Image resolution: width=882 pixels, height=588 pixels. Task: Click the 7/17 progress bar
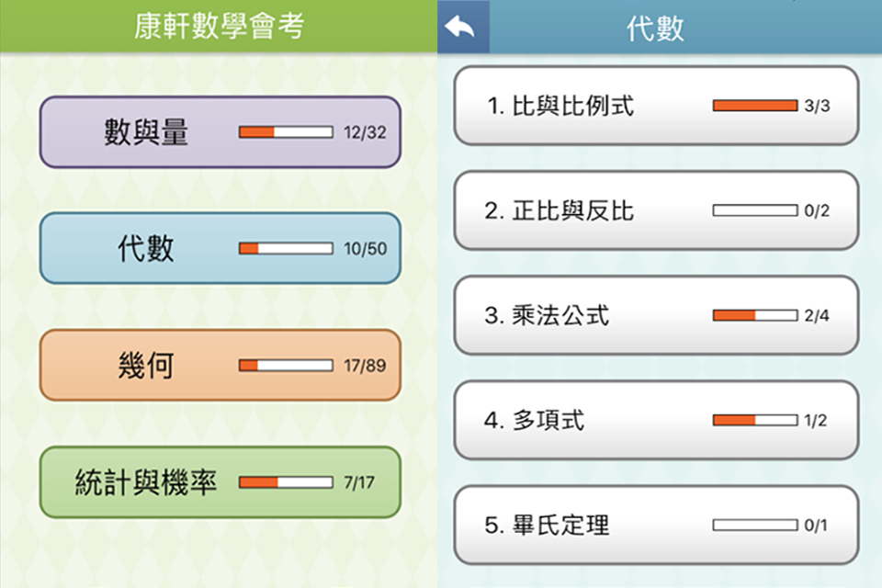tap(286, 482)
